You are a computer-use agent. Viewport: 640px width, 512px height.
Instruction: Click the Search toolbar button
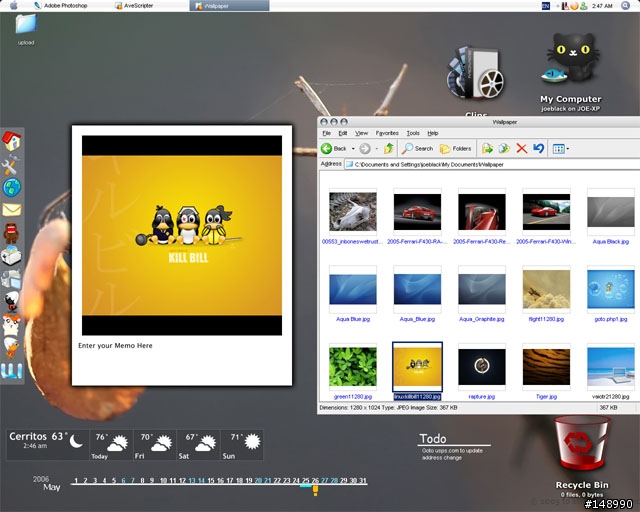(x=417, y=149)
